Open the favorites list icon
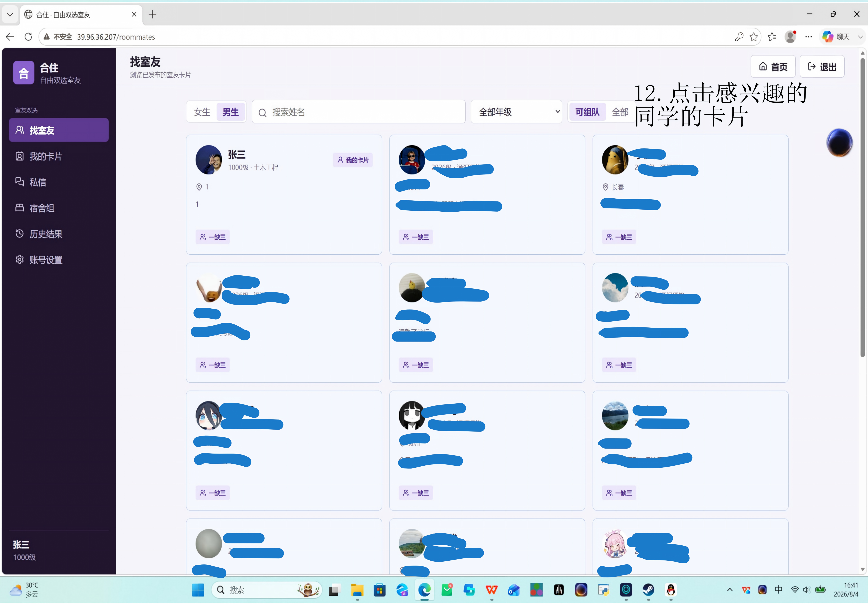The image size is (868, 604). (772, 37)
